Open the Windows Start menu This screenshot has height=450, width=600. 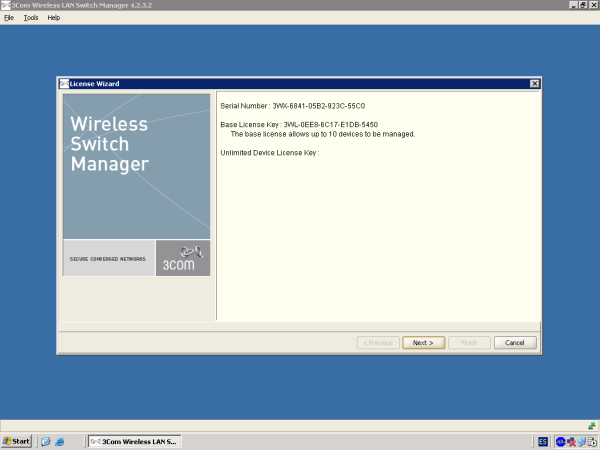coord(16,441)
